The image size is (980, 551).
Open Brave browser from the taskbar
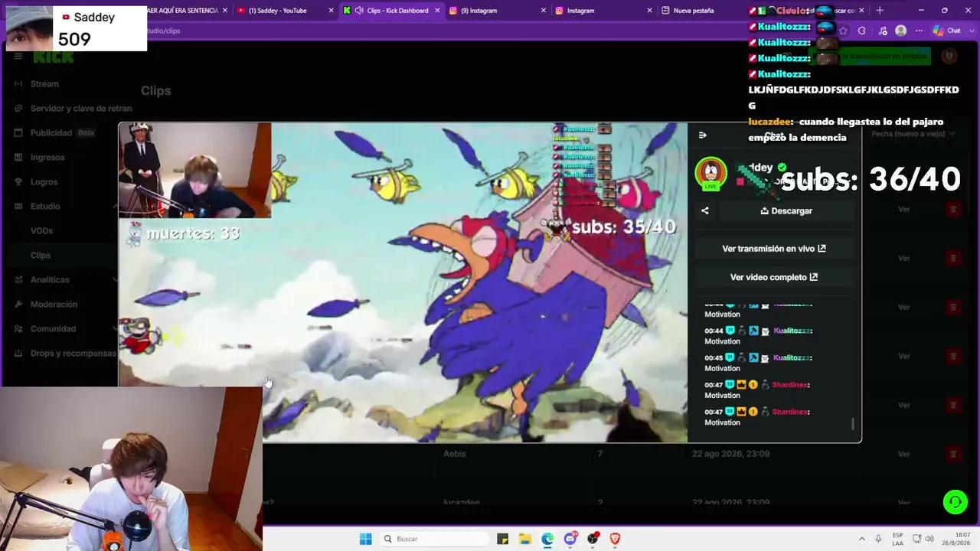(x=615, y=539)
